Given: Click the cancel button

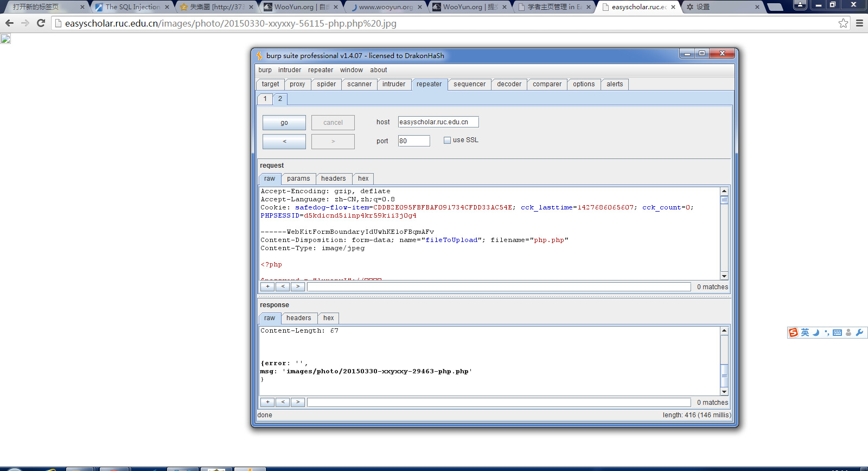Looking at the screenshot, I should 333,123.
